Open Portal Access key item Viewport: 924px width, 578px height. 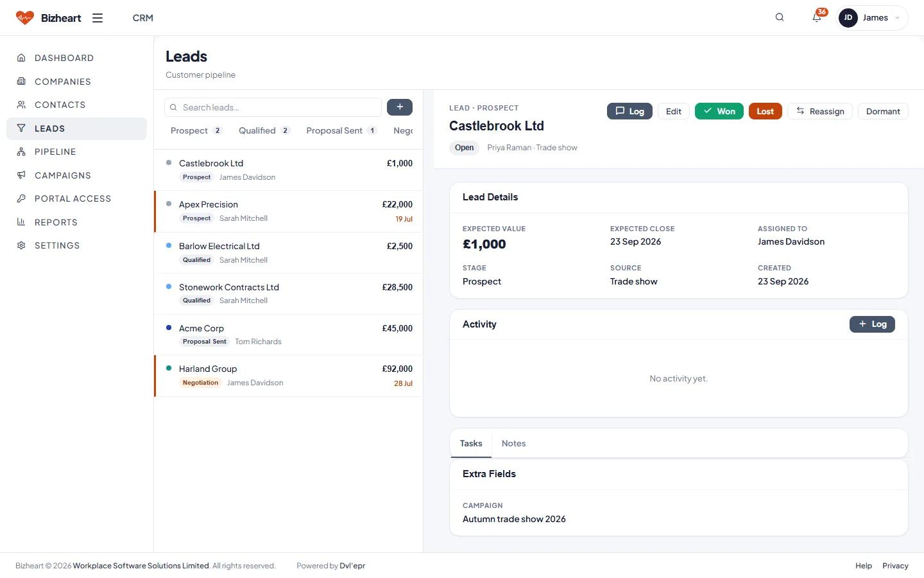(x=77, y=198)
